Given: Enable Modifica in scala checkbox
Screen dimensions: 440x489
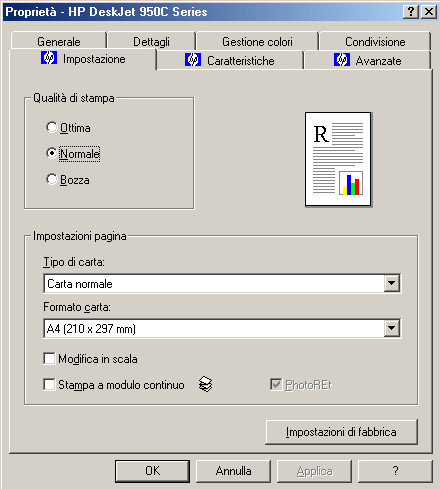Looking at the screenshot, I should 49,359.
